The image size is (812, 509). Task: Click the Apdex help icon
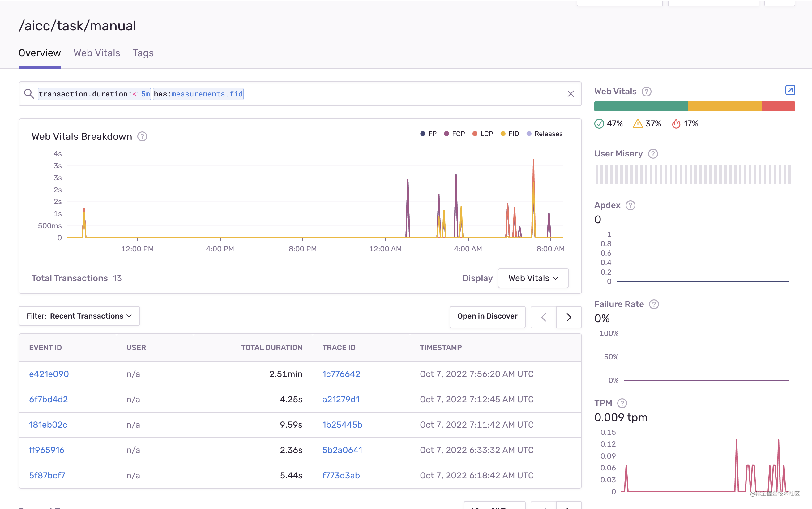630,205
